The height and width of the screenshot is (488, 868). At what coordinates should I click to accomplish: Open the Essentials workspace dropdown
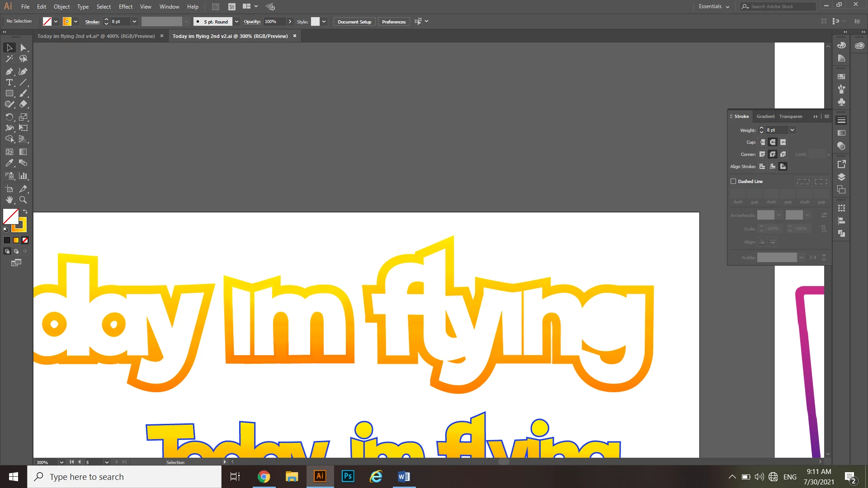pyautogui.click(x=714, y=6)
